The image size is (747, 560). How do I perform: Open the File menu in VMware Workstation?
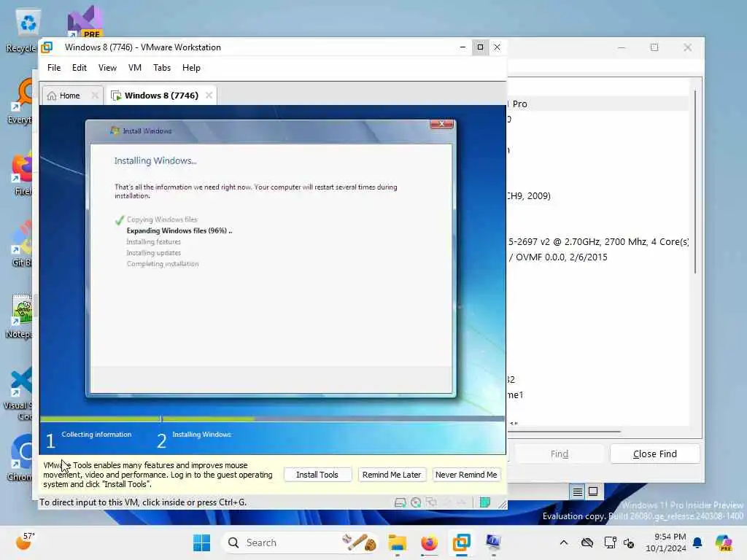click(54, 68)
